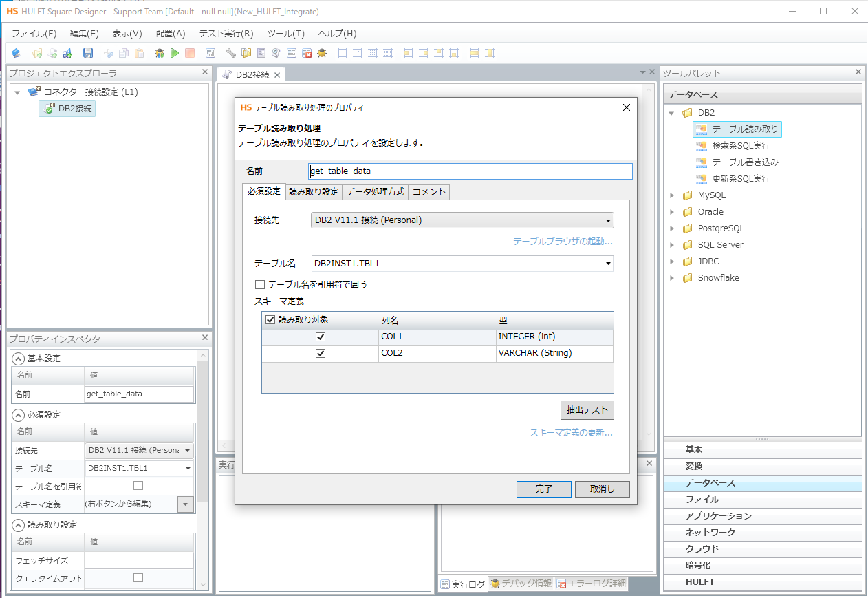This screenshot has width=868, height=598.
Task: Click the blue 'a+' toolbar icon
Action: click(67, 53)
